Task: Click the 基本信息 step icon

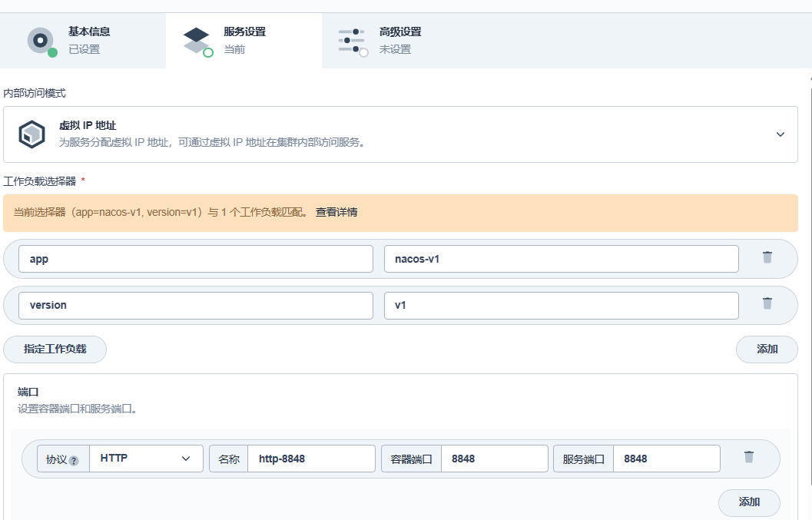Action: coord(41,40)
